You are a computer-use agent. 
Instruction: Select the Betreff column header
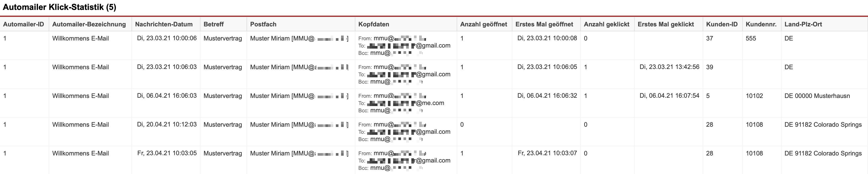pos(214,24)
